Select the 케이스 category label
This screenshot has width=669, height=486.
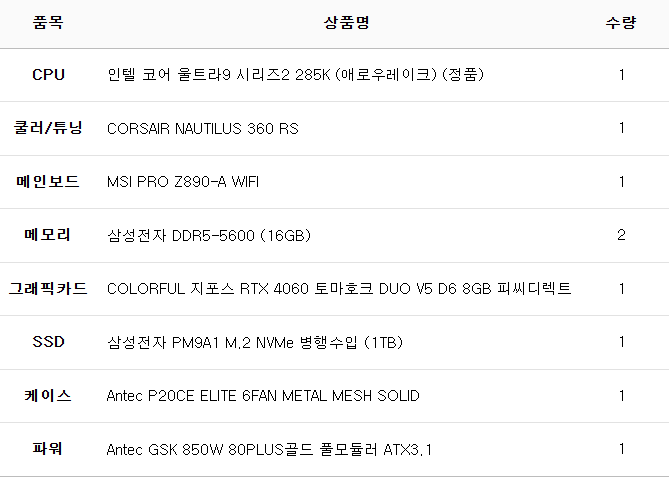pos(48,395)
